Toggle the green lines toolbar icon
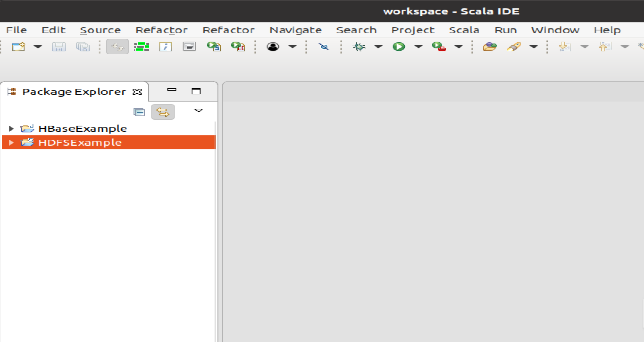Screen dimensions: 644x342 click(x=142, y=47)
